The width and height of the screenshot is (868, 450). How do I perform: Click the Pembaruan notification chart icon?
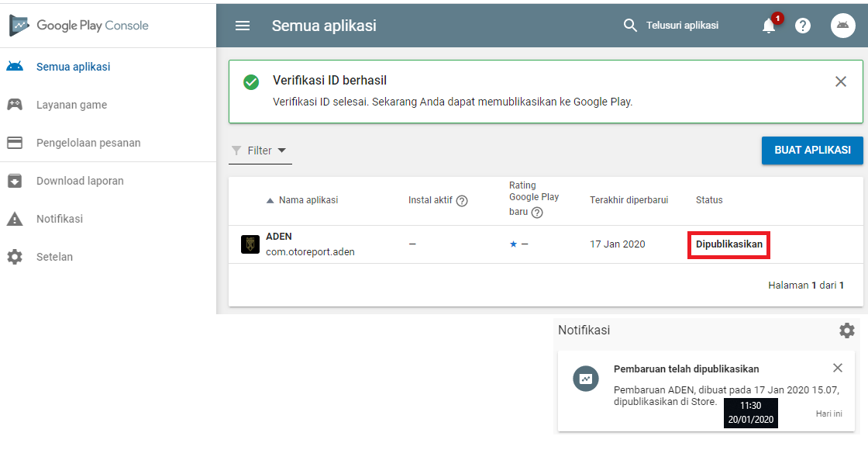tap(586, 379)
